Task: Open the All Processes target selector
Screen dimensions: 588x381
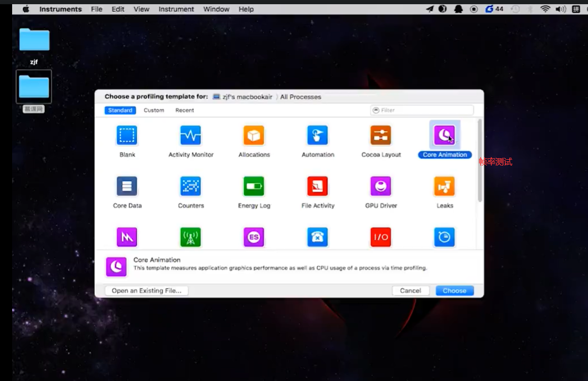Action: tap(300, 97)
